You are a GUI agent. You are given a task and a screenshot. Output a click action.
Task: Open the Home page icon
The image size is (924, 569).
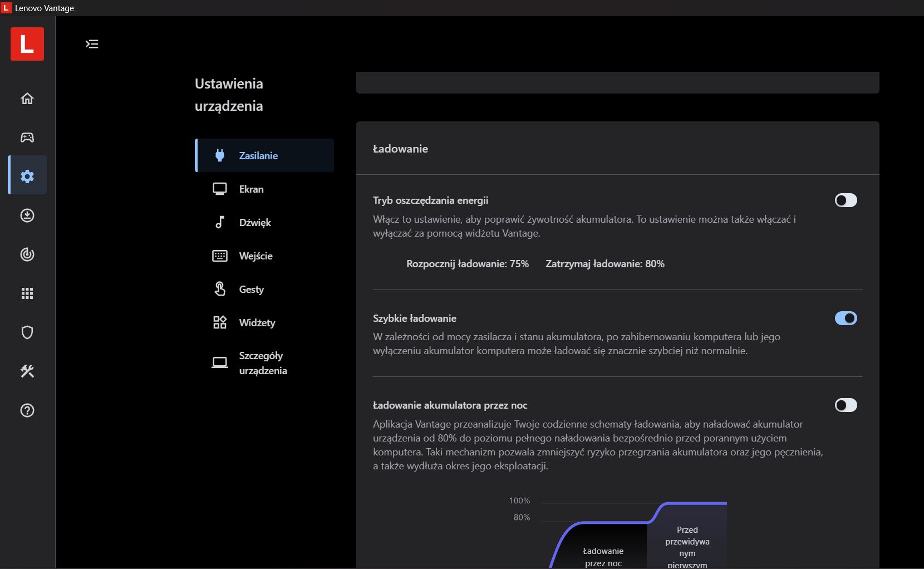tap(27, 99)
